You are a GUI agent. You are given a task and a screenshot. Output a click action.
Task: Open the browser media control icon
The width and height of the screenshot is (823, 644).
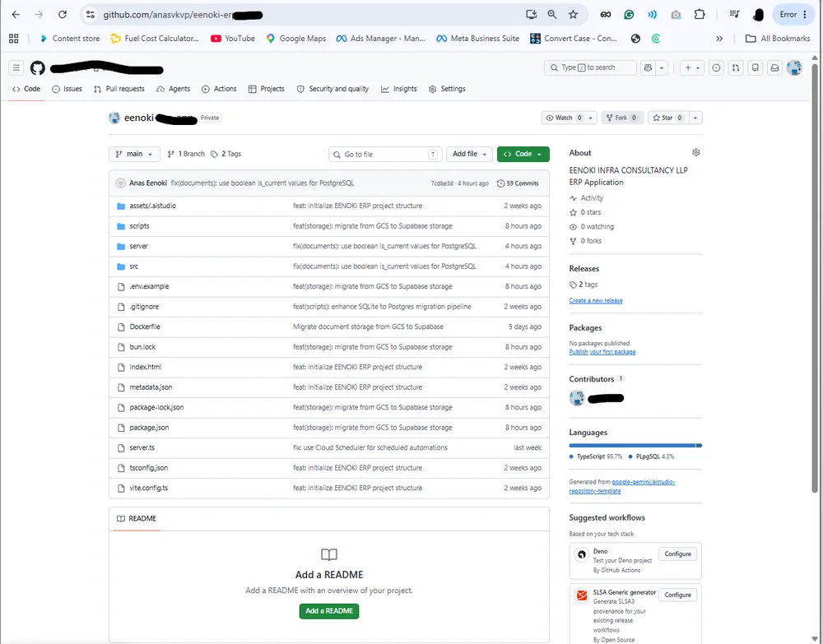coord(735,15)
